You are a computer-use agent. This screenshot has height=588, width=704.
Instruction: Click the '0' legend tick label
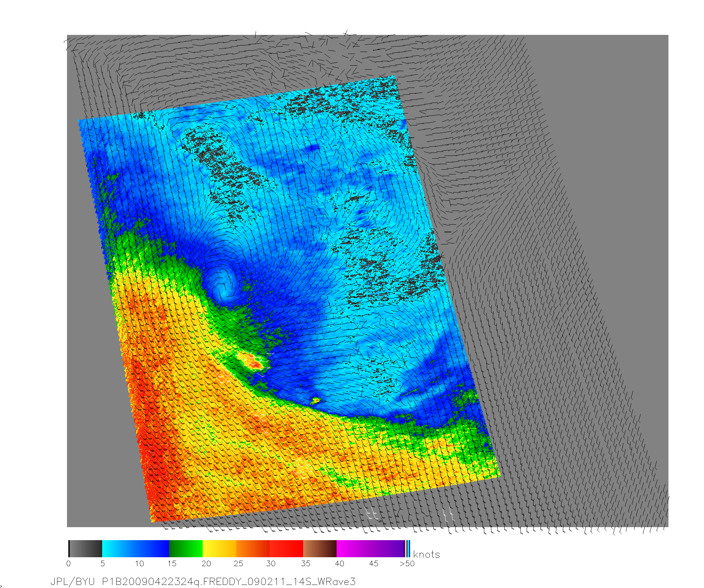point(69,563)
